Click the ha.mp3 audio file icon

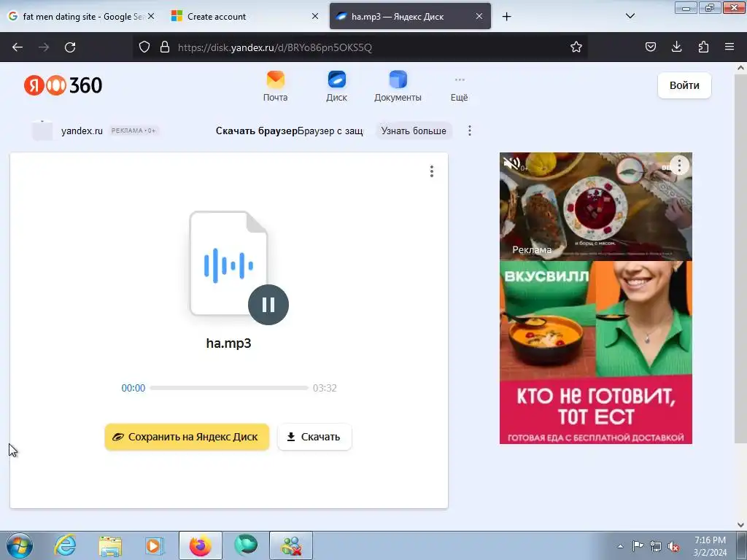[x=228, y=262]
